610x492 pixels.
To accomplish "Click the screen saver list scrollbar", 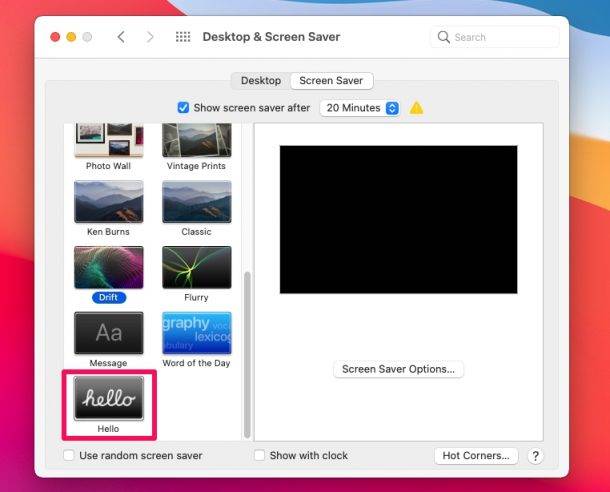I will coord(247,355).
